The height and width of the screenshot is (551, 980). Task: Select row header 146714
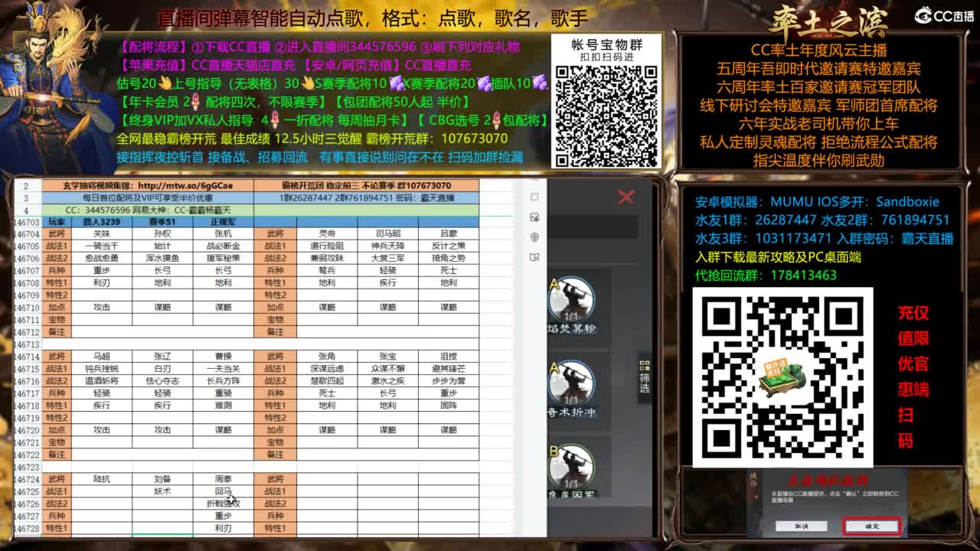27,356
